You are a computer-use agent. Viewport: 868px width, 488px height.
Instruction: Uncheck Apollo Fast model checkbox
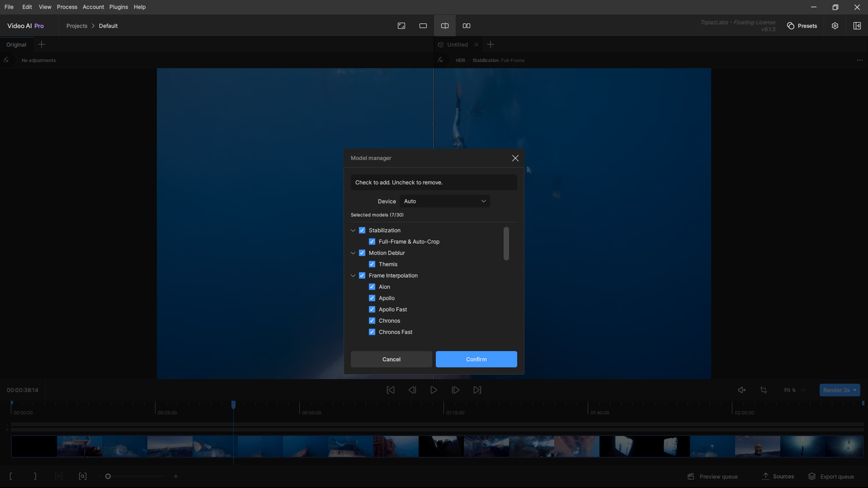point(372,310)
